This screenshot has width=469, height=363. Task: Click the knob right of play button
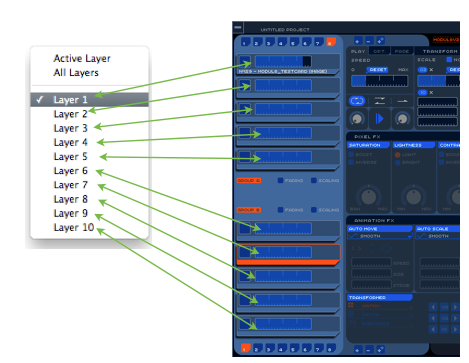click(402, 119)
